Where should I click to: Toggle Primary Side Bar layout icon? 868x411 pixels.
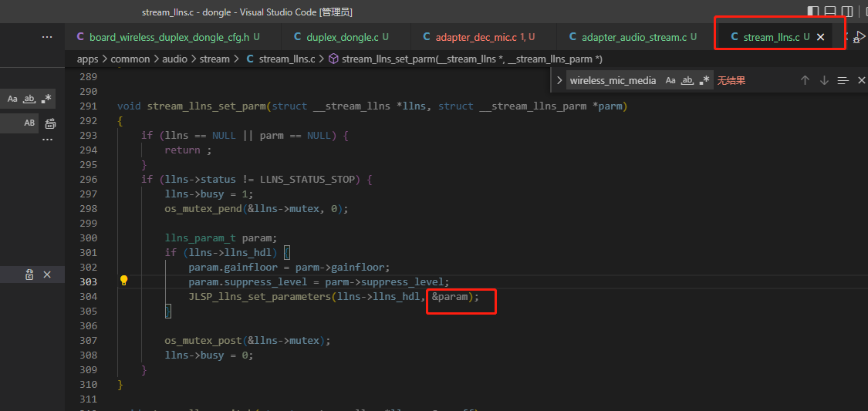coord(813,11)
